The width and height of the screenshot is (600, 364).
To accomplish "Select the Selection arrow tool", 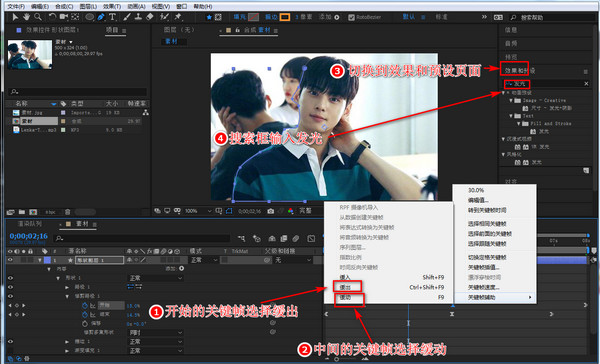I will 15,17.
